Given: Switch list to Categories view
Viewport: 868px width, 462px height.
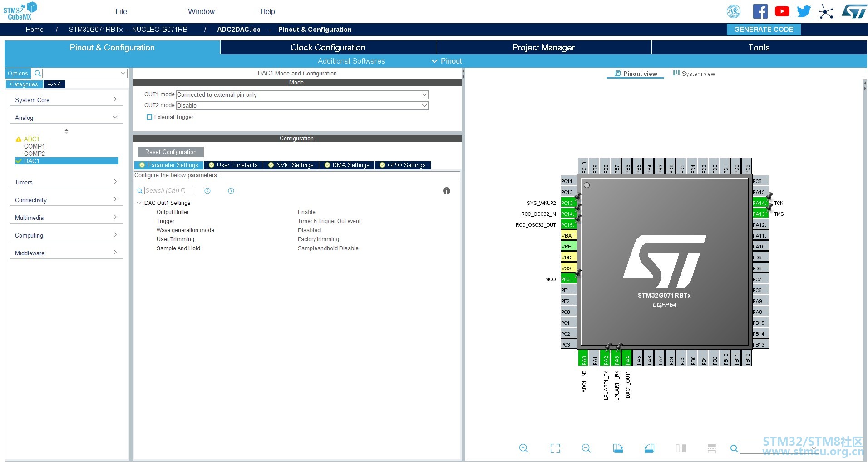Looking at the screenshot, I should click(24, 84).
